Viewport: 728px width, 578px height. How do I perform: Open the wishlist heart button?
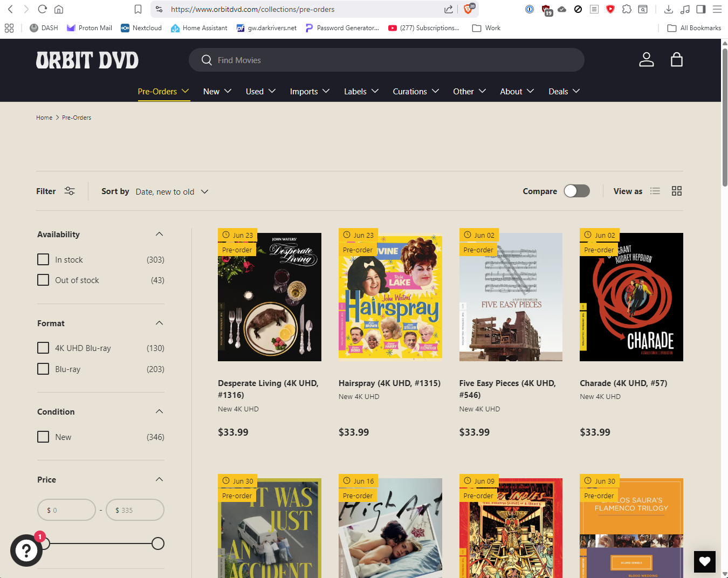[x=705, y=561]
